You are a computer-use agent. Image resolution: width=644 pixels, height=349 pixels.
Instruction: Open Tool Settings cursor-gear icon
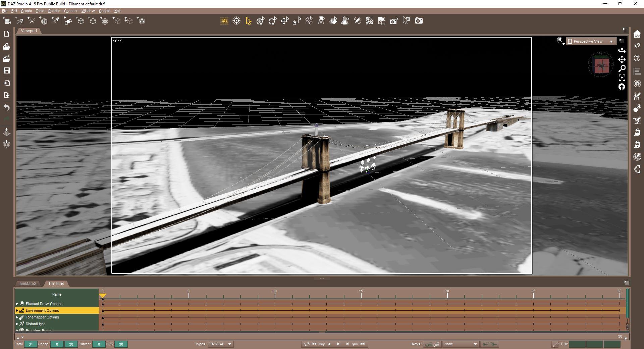click(406, 21)
